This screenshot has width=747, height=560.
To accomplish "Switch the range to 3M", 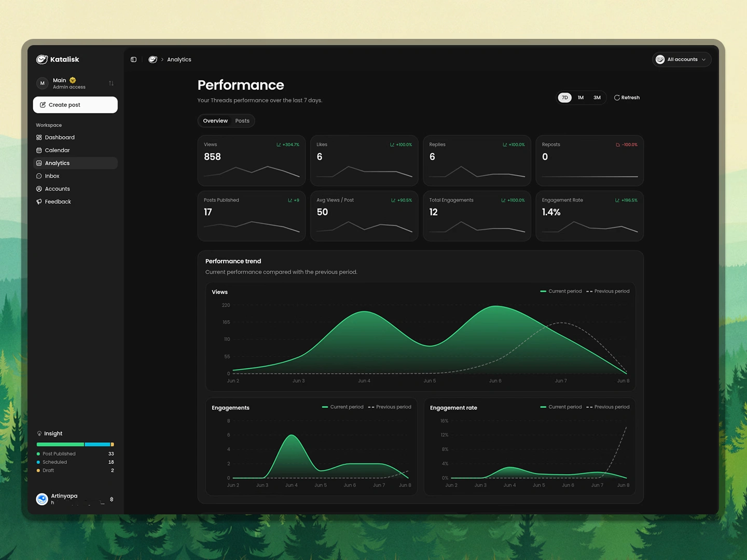I will click(597, 97).
